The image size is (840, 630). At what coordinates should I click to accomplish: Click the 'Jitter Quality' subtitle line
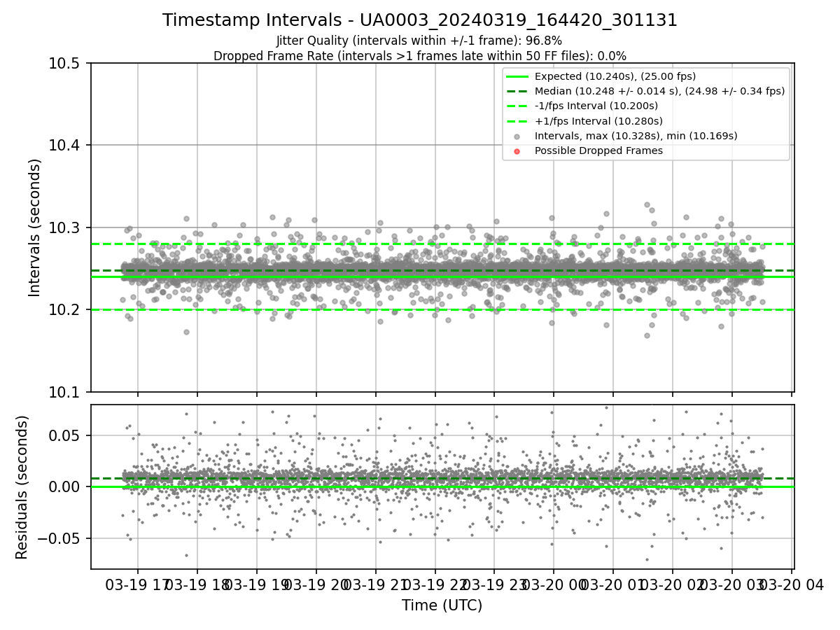[x=419, y=41]
